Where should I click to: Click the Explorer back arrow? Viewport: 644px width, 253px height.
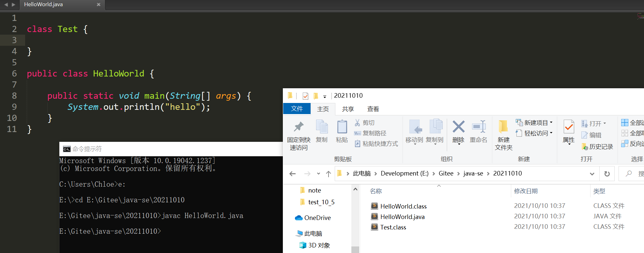(x=292, y=174)
